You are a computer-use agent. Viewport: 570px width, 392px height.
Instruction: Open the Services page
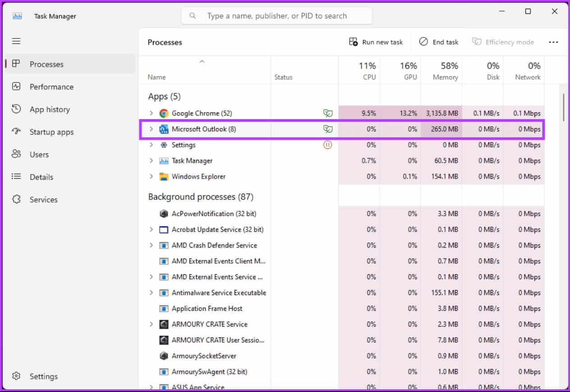[x=69, y=199]
